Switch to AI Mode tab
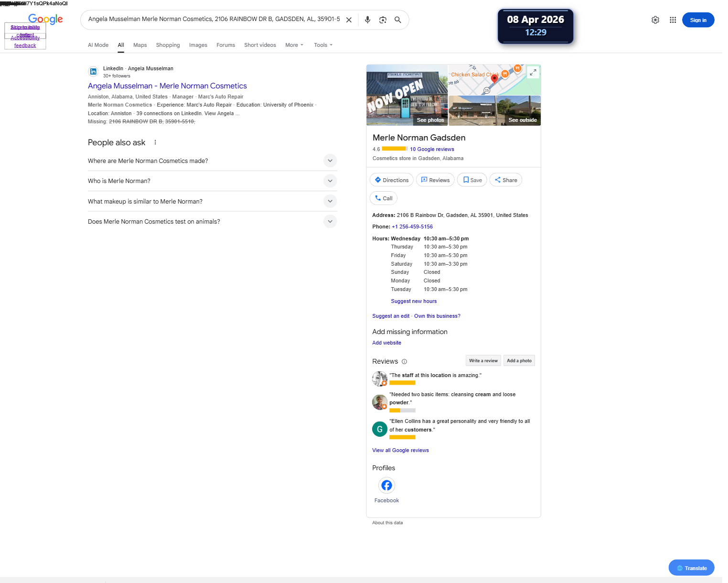728x583 pixels. (98, 45)
